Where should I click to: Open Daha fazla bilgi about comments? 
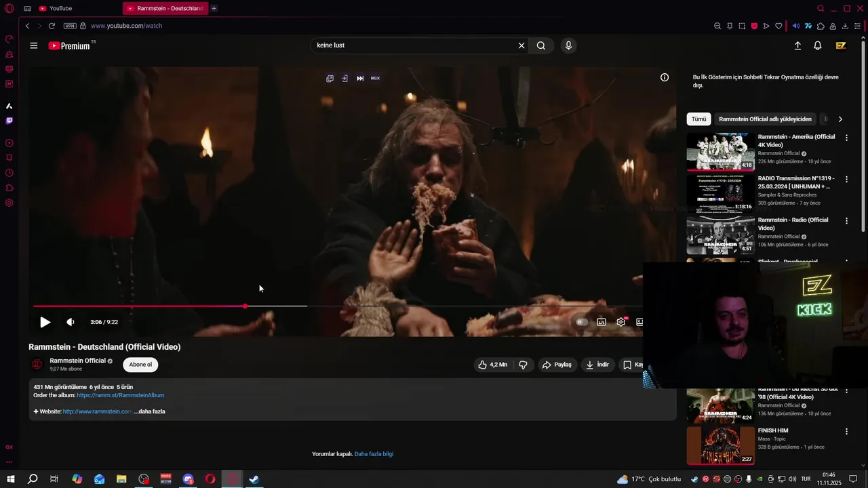click(x=374, y=454)
